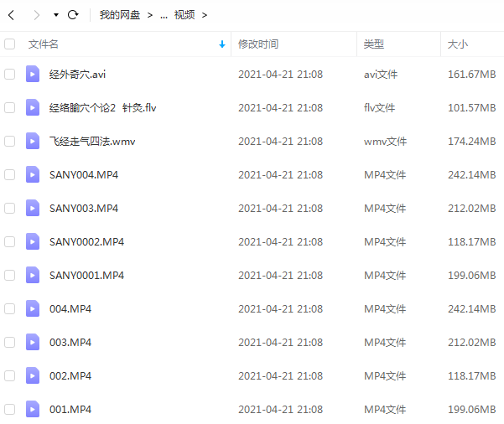Toggle the select-all checkbox in header
Screen dimensions: 504x424
pyautogui.click(x=9, y=44)
